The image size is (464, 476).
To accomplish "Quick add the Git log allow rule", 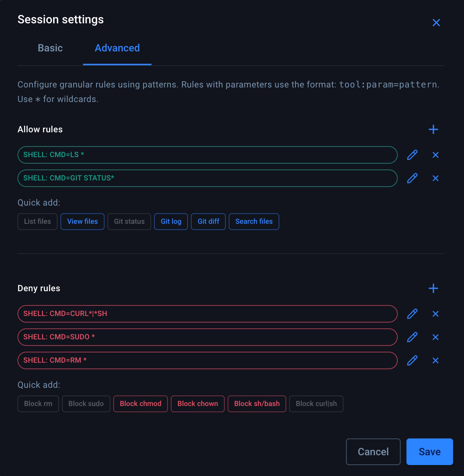I will click(x=171, y=221).
